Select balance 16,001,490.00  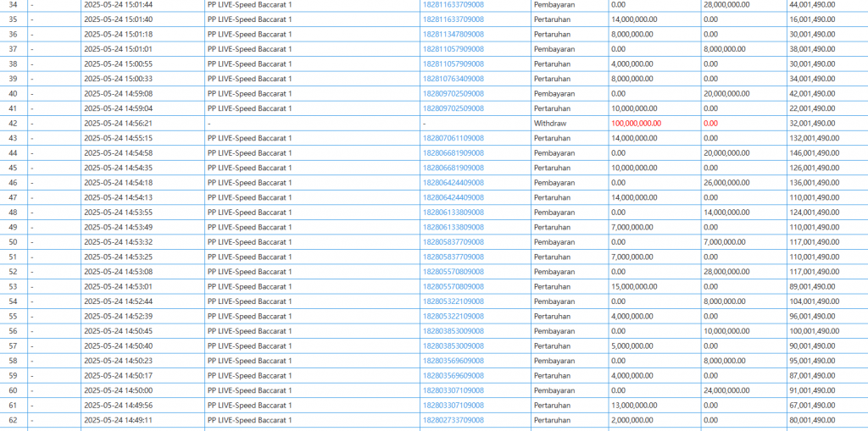812,19
